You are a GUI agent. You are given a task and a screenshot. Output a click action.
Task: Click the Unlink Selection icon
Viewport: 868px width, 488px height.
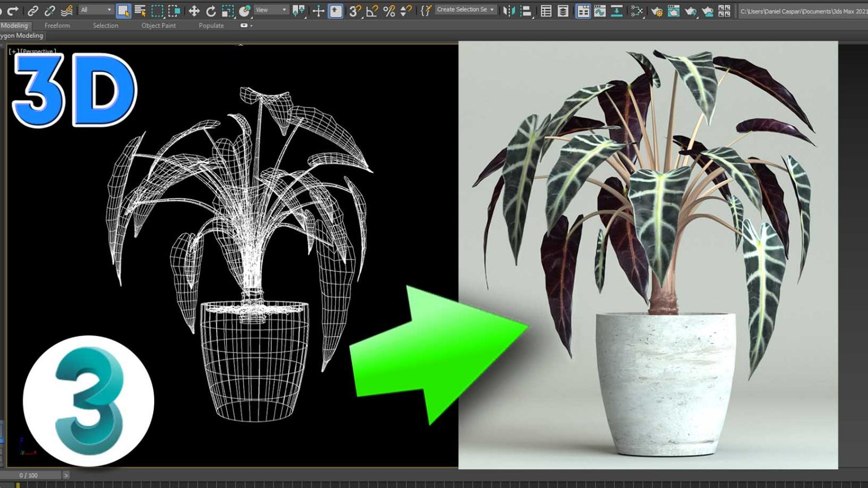(50, 10)
